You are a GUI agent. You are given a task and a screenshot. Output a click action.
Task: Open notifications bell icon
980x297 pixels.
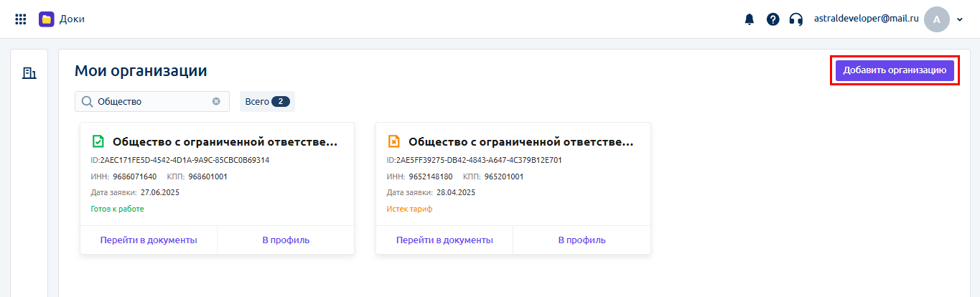pos(750,19)
